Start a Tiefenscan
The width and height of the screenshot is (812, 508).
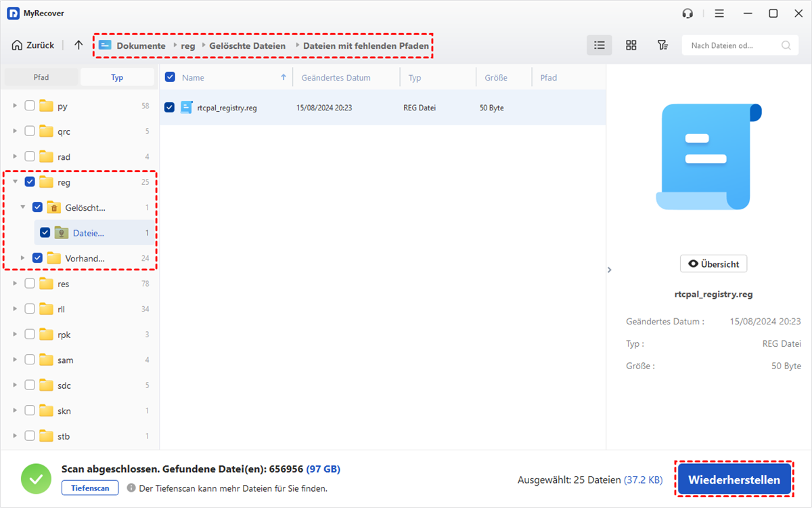pos(89,488)
